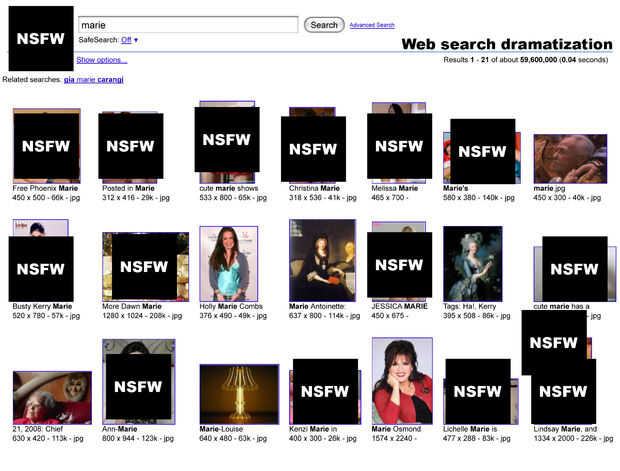Open related search 'gia marie carangi'

[94, 79]
